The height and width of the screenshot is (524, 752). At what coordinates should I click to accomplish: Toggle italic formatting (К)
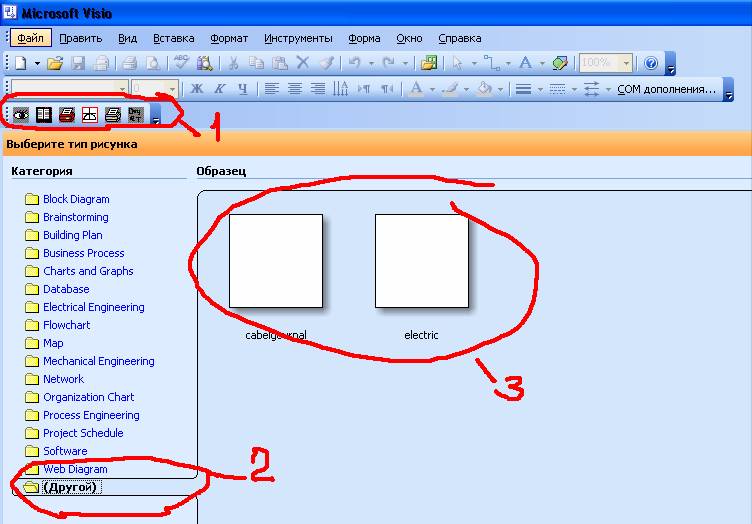click(220, 89)
